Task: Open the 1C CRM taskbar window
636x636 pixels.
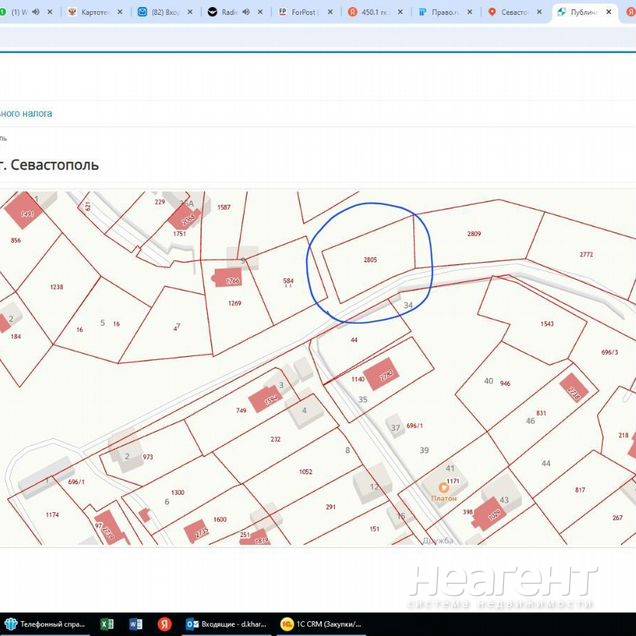Action: [x=322, y=623]
